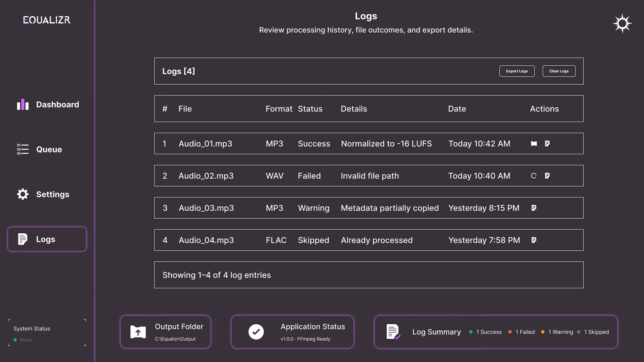Click the 'Yesterday 7:58 PM' date

tap(484, 240)
